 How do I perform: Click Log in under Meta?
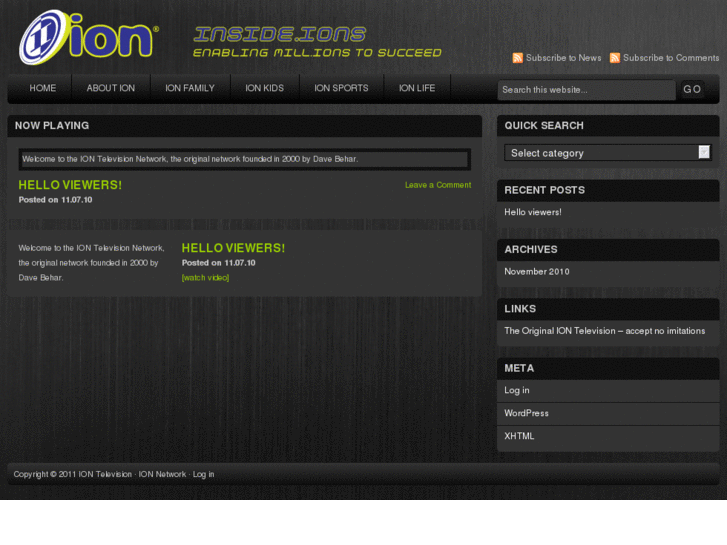tap(517, 391)
